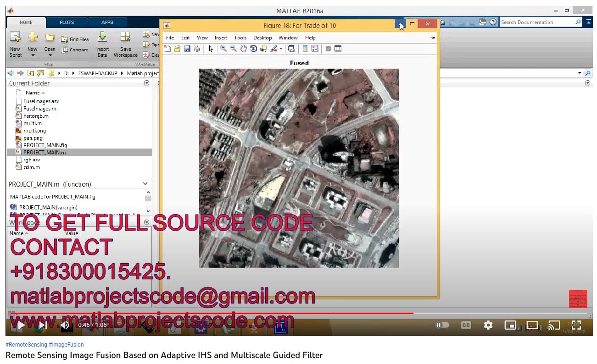Viewport: 597px width, 364px height.
Task: Select the Pan hand tool in figure toolbar
Action: coord(243,49)
